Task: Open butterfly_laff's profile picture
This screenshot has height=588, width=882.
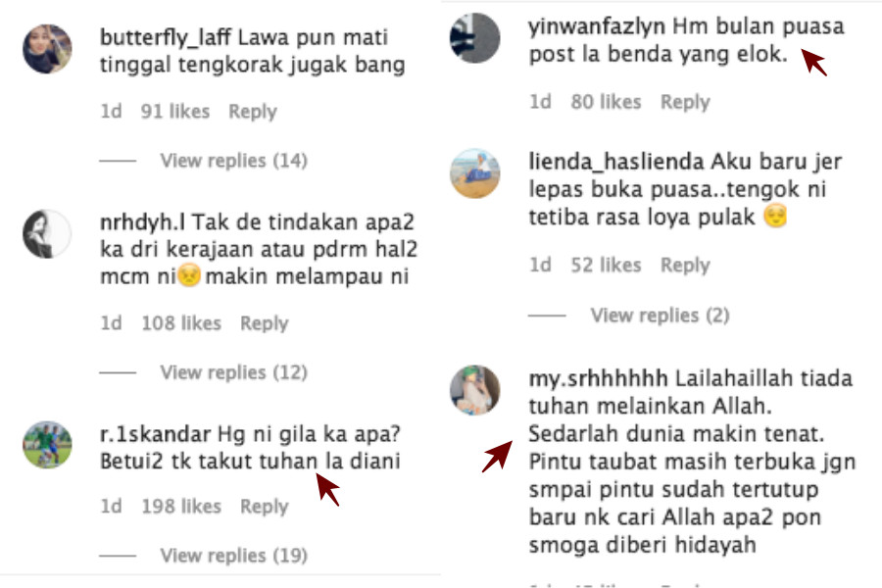Action: coord(47,49)
